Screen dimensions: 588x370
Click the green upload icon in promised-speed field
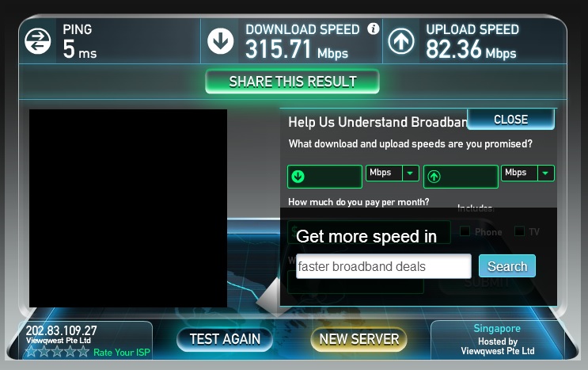(434, 177)
